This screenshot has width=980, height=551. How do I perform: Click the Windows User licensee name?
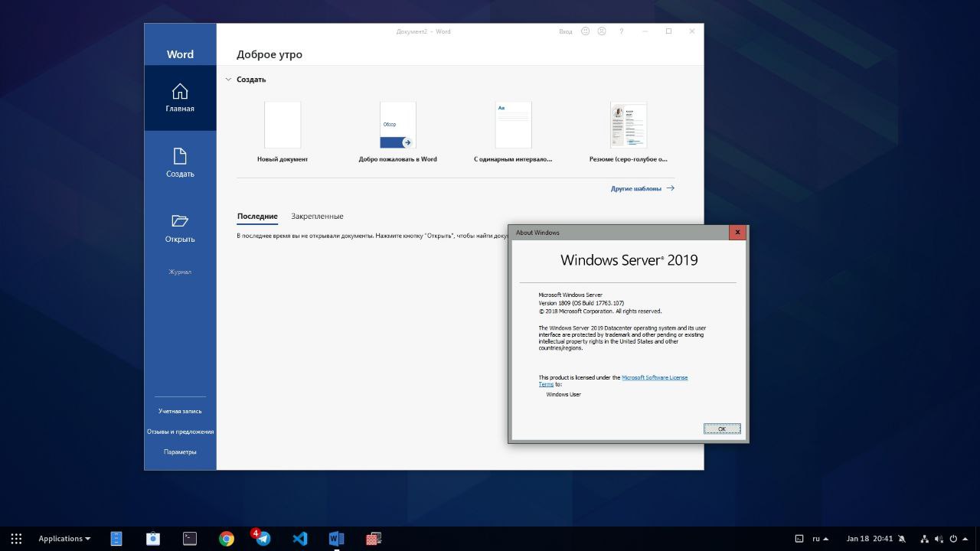coord(563,395)
